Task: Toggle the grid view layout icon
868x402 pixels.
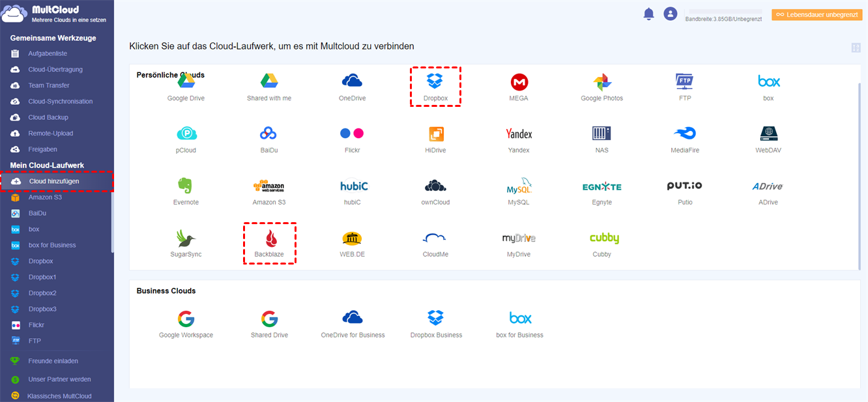Action: click(856, 48)
